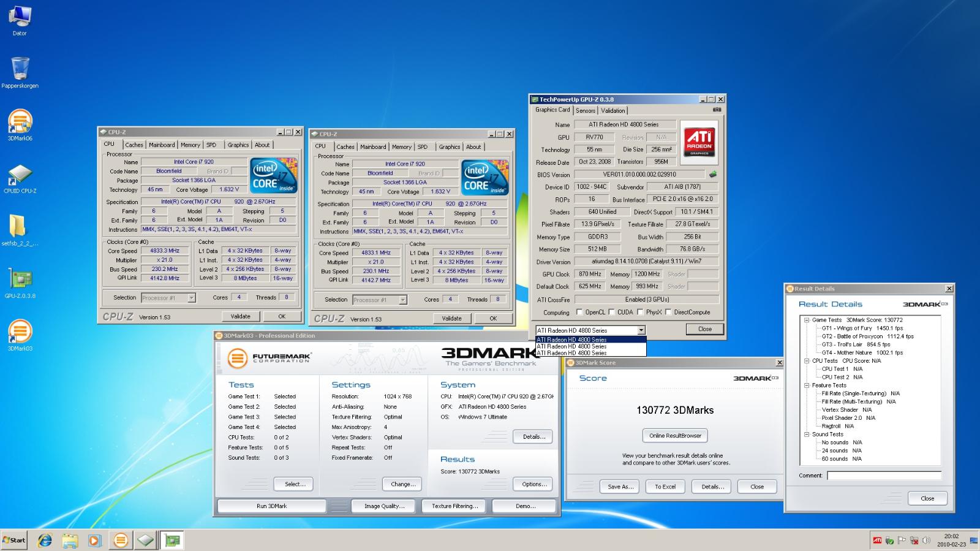
Task: Launch the CPUID CPU-Z desktop shortcut
Action: [20, 178]
